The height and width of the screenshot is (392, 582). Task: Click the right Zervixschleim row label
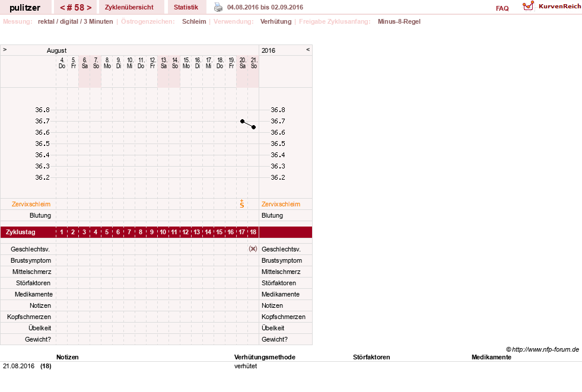(x=281, y=204)
